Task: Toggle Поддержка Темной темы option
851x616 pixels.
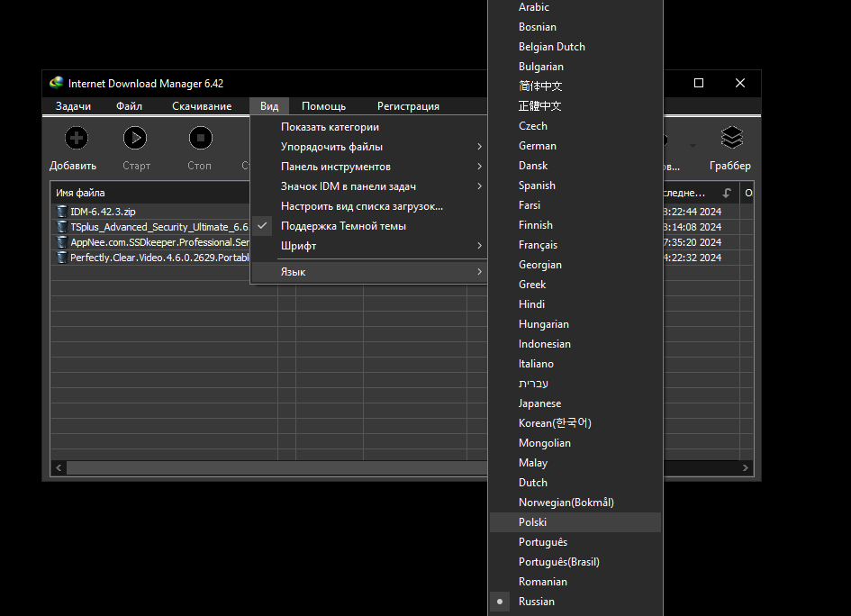Action: 369,226
